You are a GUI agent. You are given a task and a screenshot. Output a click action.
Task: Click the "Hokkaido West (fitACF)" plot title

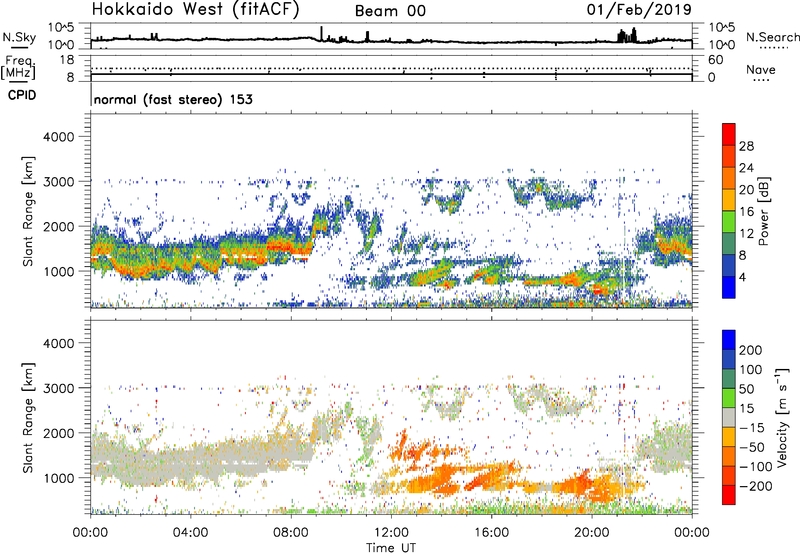click(x=195, y=9)
